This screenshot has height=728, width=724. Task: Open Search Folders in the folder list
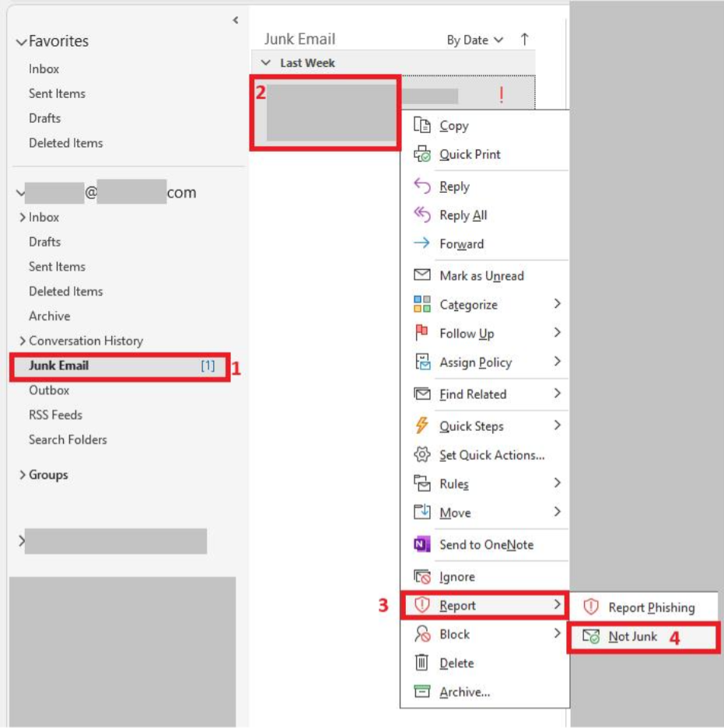tap(68, 439)
